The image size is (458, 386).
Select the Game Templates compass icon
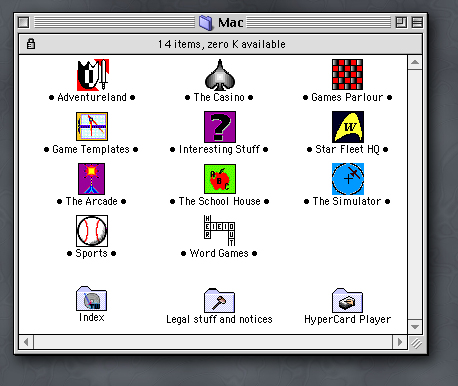click(92, 127)
